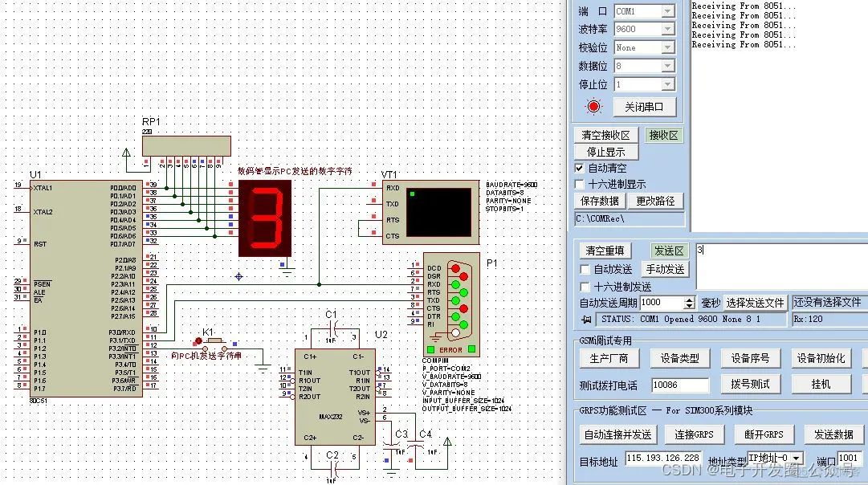This screenshot has width=868, height=485.
Task: Open the 波特率 9600 dropdown
Action: pyautogui.click(x=668, y=29)
